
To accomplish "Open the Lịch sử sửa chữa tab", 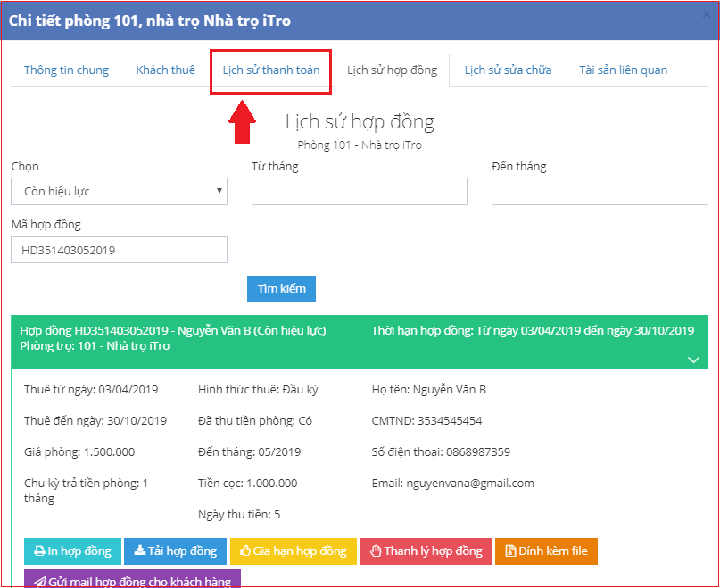I will [x=508, y=70].
